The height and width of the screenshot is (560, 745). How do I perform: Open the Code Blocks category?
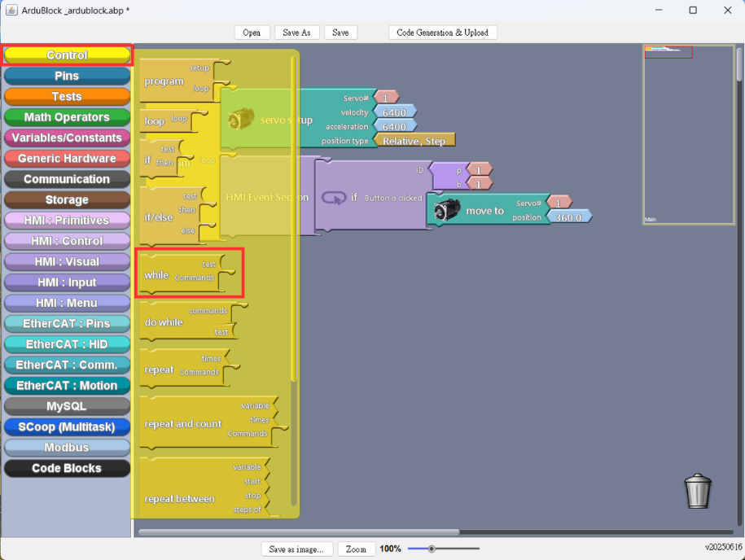coord(67,468)
